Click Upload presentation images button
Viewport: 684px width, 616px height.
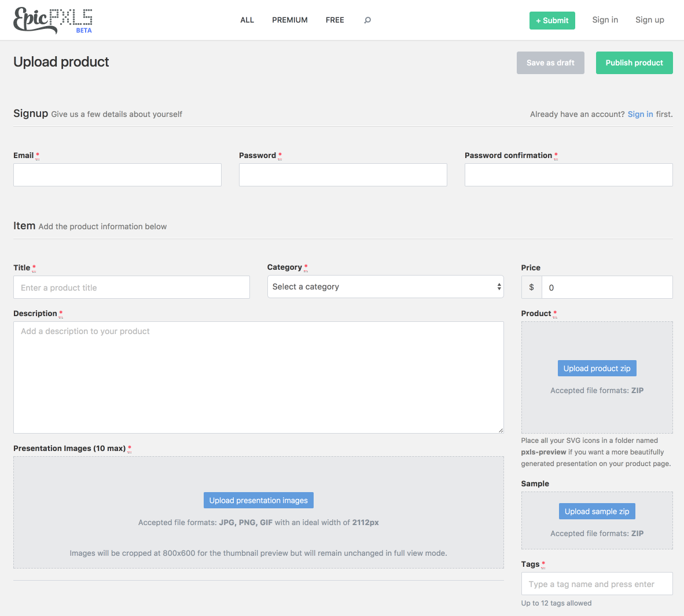coord(258,500)
